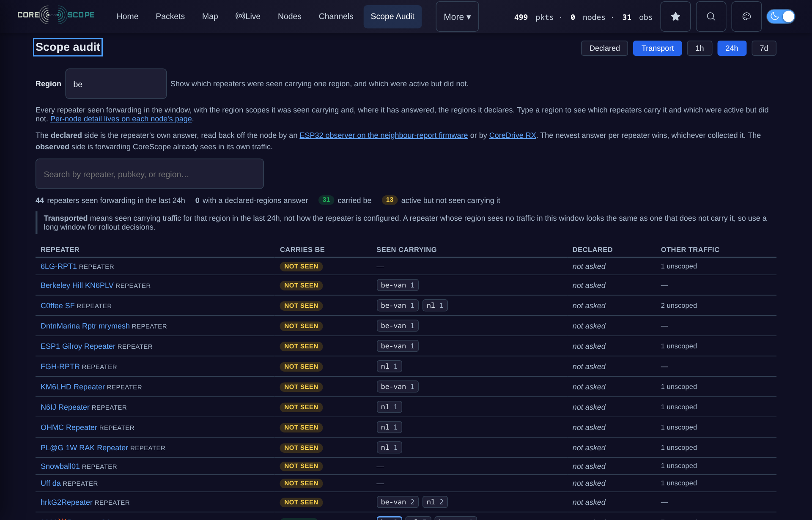Open the theme palette icon
The image size is (812, 520).
(x=746, y=16)
